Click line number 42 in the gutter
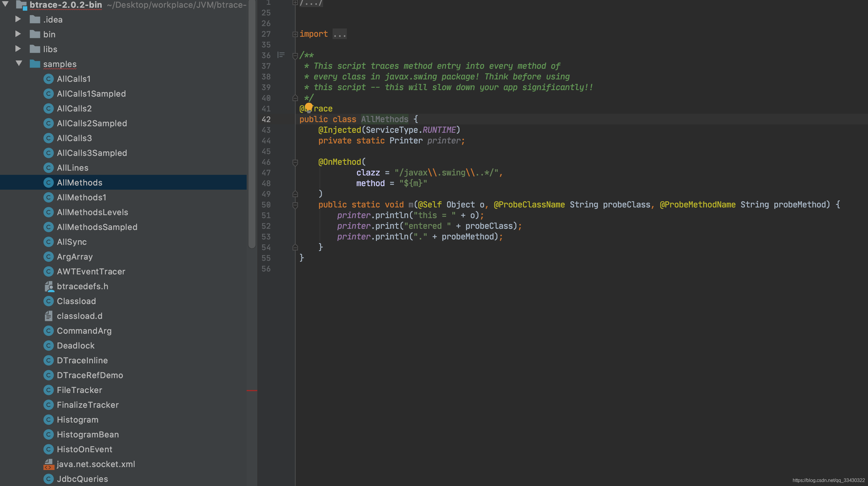 click(x=266, y=119)
